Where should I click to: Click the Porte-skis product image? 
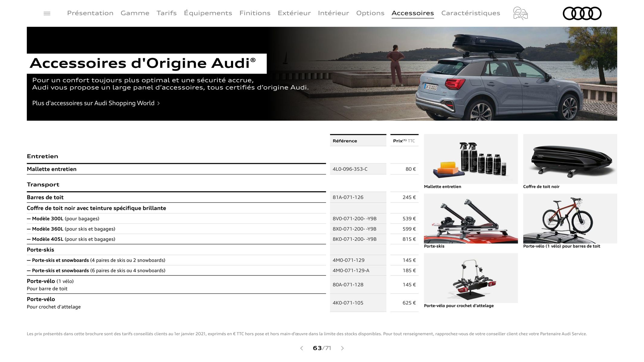pos(471,218)
